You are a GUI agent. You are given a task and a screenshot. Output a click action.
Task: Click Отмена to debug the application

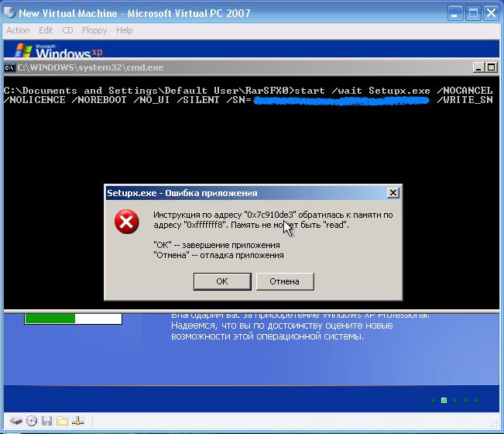point(285,281)
